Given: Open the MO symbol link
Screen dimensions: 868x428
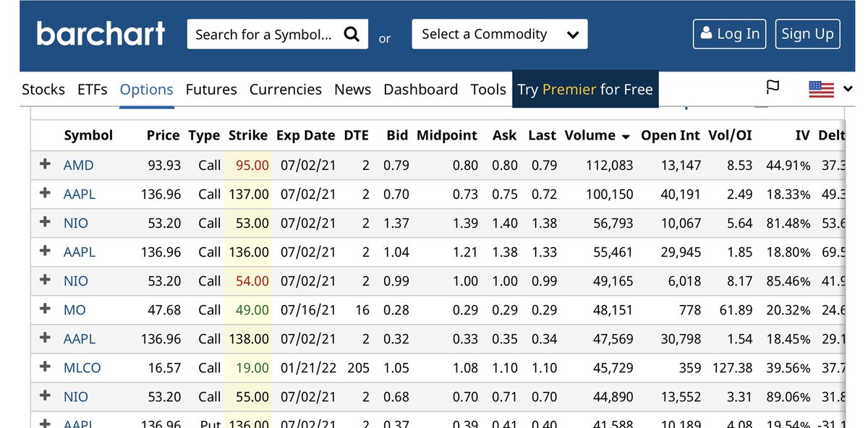Looking at the screenshot, I should [x=75, y=310].
